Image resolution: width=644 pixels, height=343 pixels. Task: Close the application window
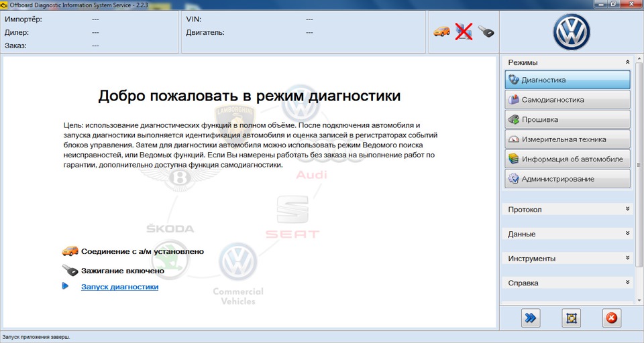[633, 4]
